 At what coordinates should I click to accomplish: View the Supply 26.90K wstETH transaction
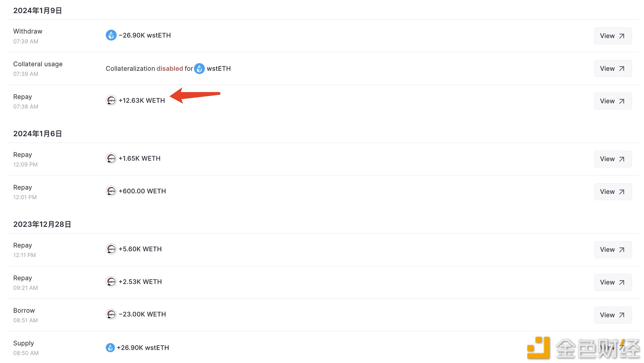click(612, 347)
